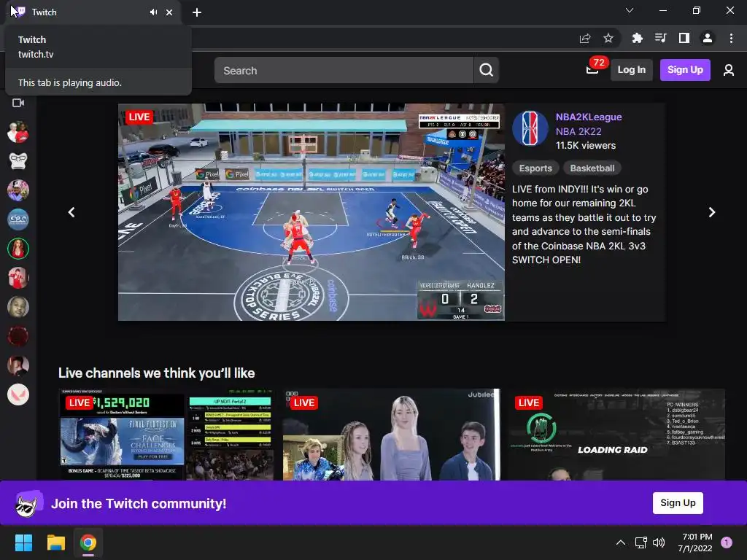Open a new browser tab
This screenshot has height=560, width=747.
pyautogui.click(x=197, y=12)
